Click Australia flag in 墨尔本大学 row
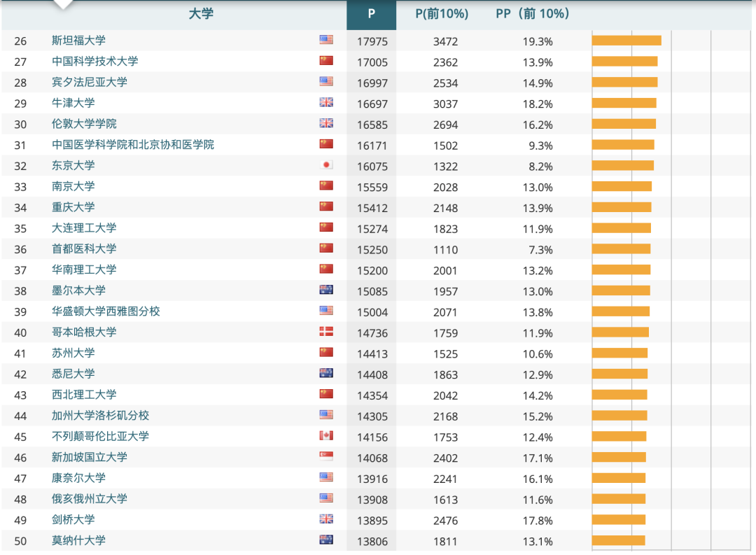The height and width of the screenshot is (555, 756). tap(326, 289)
